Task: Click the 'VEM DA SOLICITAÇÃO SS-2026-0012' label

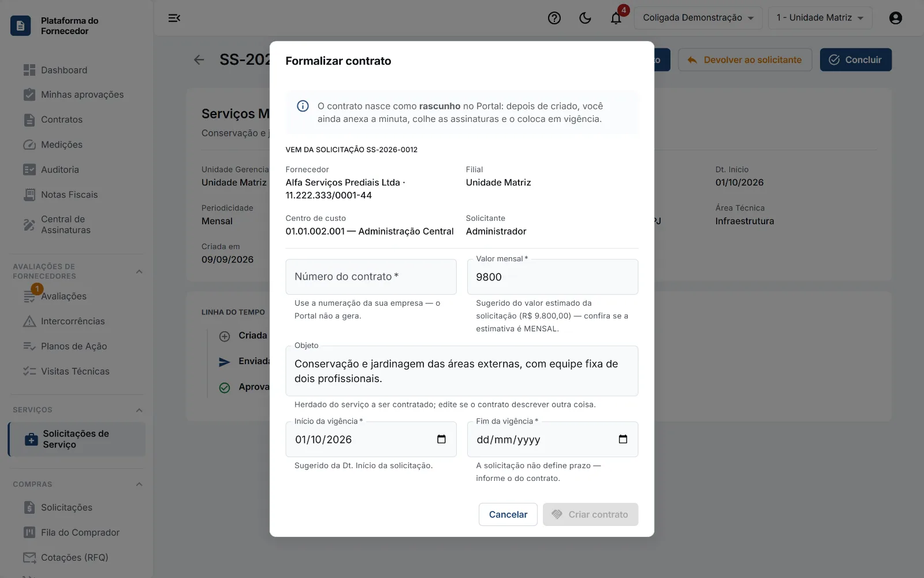Action: pos(352,150)
